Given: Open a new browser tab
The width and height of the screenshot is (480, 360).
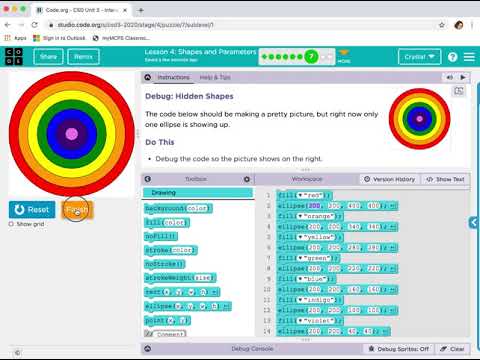Looking at the screenshot, I should (x=141, y=10).
